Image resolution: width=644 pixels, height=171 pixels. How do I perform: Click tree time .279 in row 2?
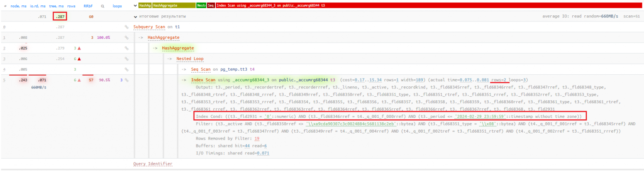pos(60,48)
